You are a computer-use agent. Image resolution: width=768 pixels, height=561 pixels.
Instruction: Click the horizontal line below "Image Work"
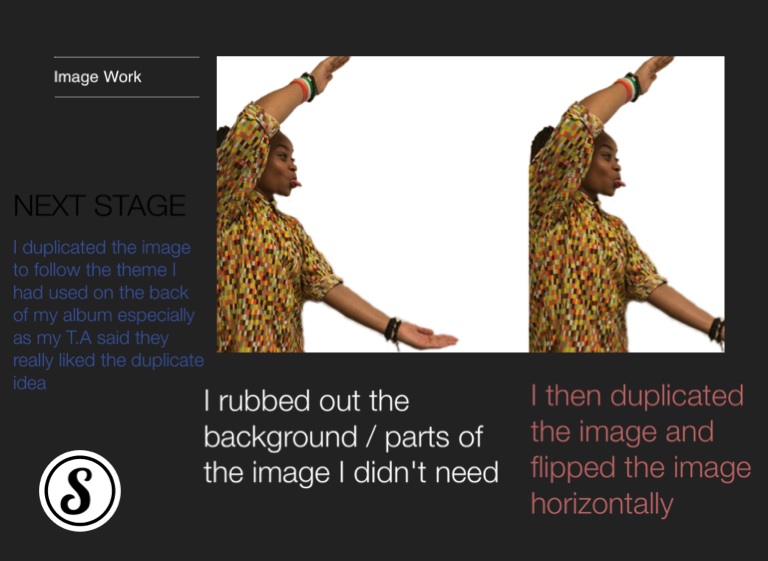[126, 97]
